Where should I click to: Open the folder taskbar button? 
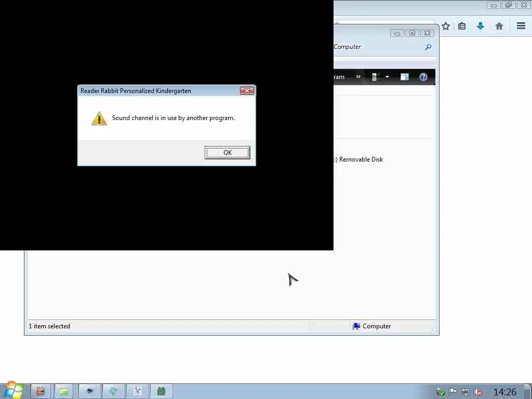(x=64, y=392)
